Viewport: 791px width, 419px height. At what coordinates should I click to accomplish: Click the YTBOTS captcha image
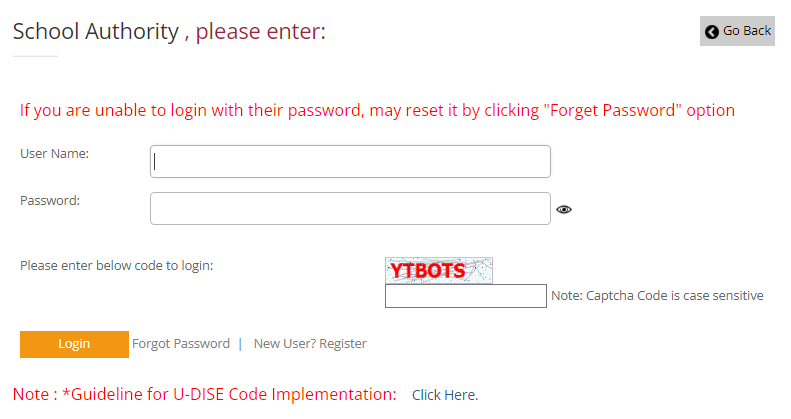pos(439,270)
